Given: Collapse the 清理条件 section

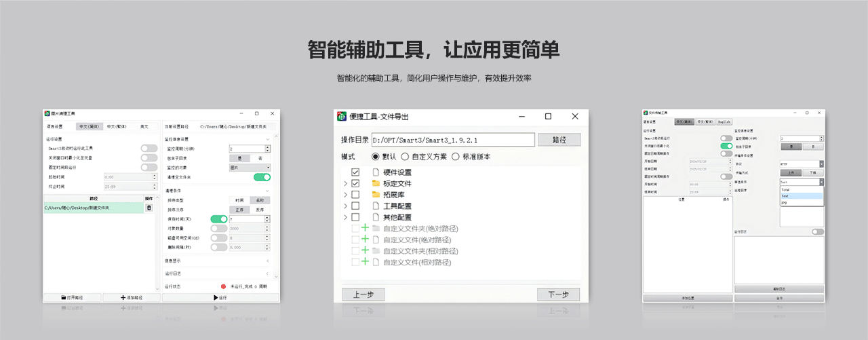Looking at the screenshot, I should tap(267, 191).
